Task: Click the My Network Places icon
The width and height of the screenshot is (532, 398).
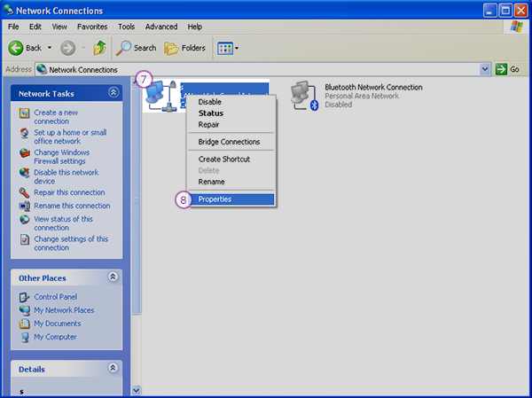Action: [24, 310]
